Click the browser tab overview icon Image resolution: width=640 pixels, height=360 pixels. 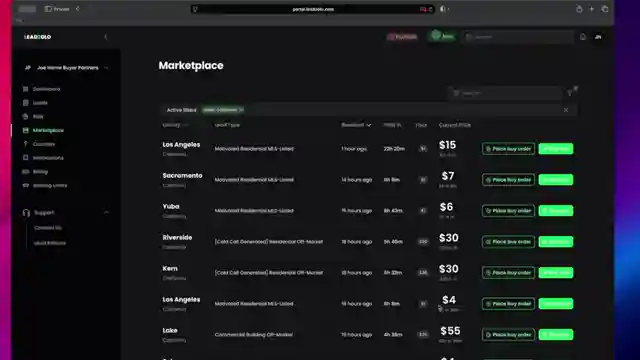[604, 9]
